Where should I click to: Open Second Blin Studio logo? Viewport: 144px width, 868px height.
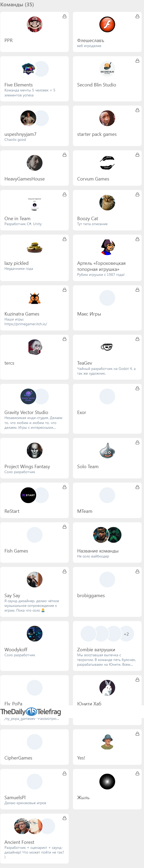tap(107, 69)
